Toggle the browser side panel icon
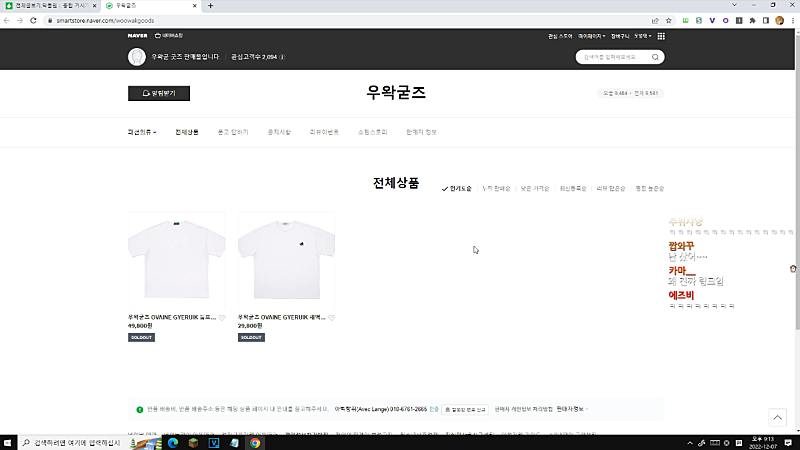 [766, 20]
